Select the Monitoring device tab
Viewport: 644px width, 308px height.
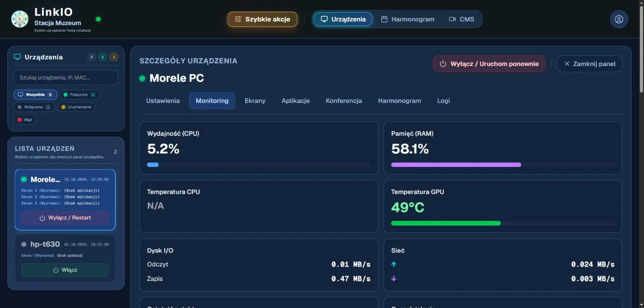pyautogui.click(x=212, y=100)
